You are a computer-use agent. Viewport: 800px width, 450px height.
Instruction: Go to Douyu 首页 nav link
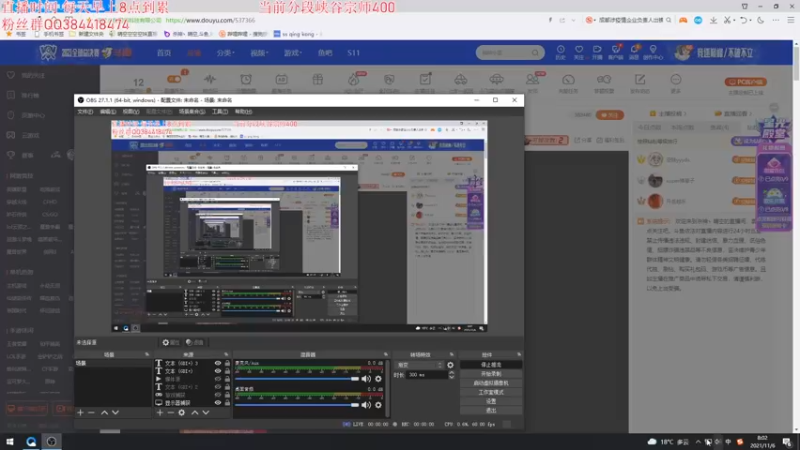[x=164, y=53]
